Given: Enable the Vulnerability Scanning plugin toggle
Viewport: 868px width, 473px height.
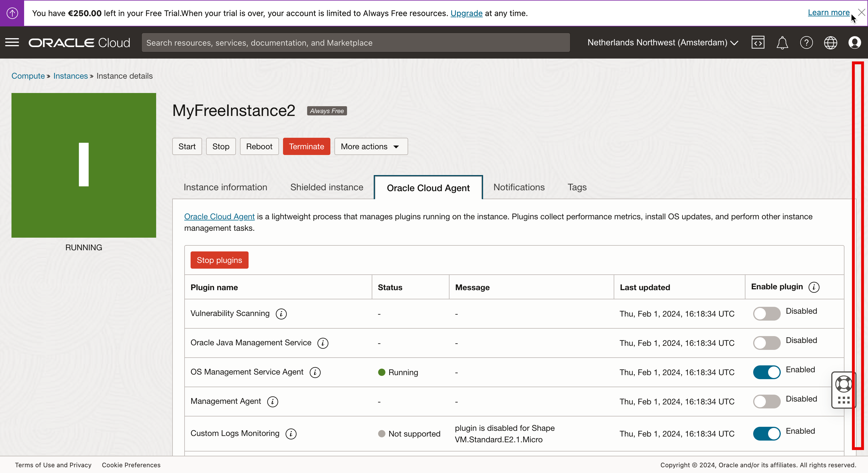Looking at the screenshot, I should 767,314.
